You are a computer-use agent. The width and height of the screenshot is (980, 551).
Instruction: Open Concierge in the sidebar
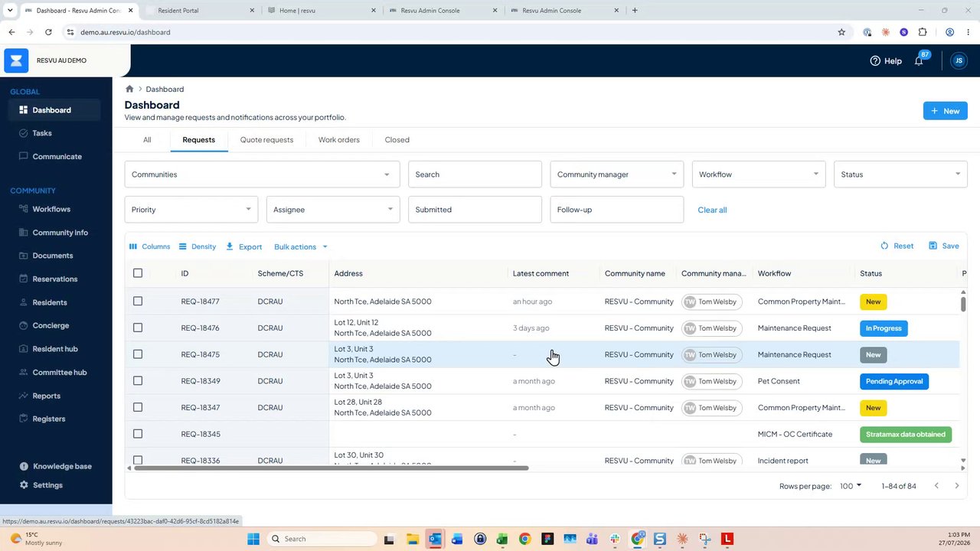[x=51, y=325]
